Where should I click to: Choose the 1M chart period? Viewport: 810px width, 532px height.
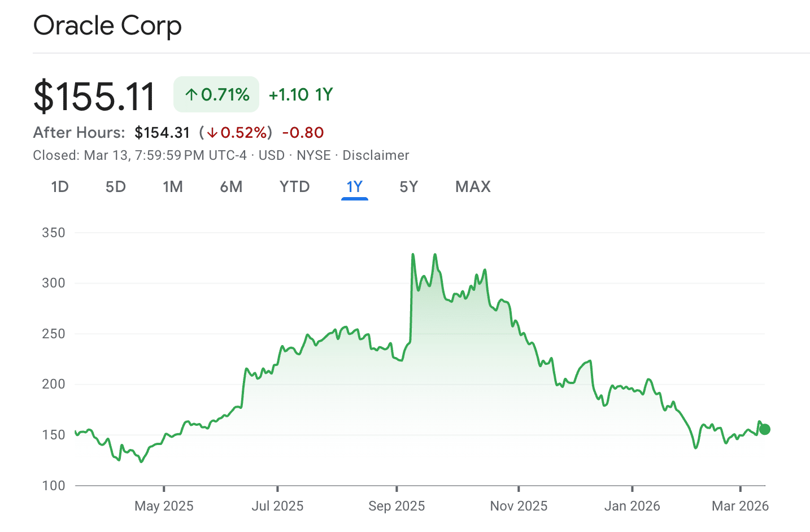(x=173, y=187)
